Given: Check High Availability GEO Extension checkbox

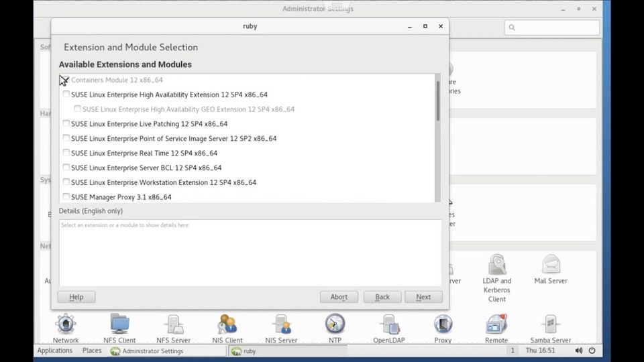Looking at the screenshot, I should [x=78, y=109].
